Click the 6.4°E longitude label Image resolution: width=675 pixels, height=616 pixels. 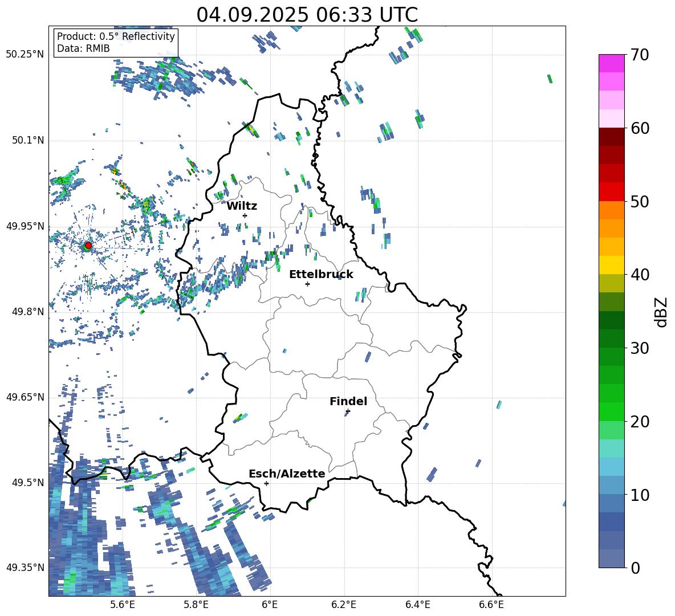click(x=418, y=605)
